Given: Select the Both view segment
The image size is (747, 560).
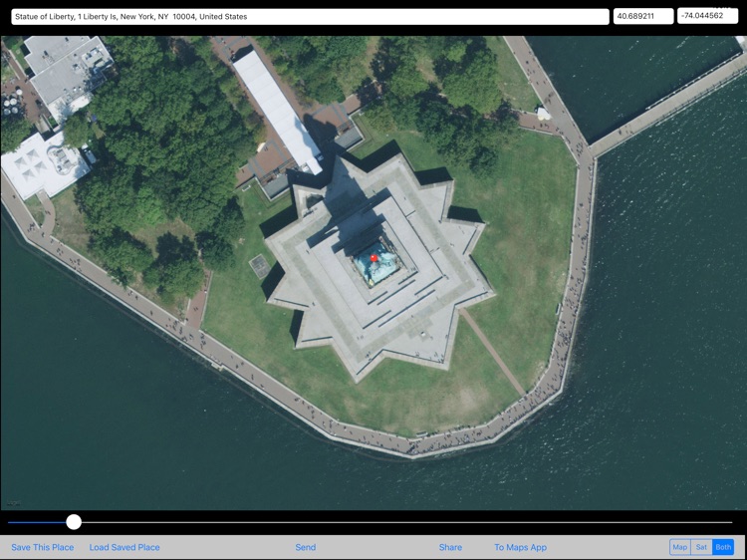Looking at the screenshot, I should (x=723, y=547).
